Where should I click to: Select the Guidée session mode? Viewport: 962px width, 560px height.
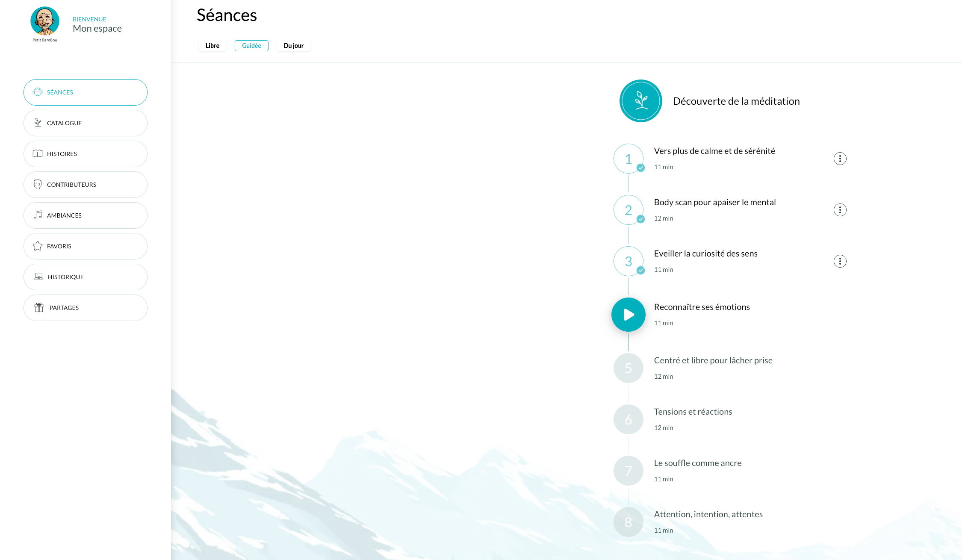[251, 46]
